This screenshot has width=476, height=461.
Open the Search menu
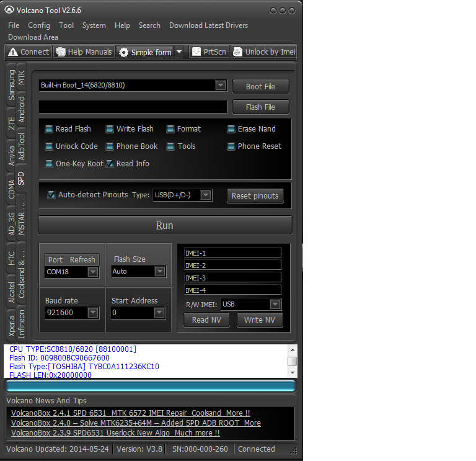[149, 25]
